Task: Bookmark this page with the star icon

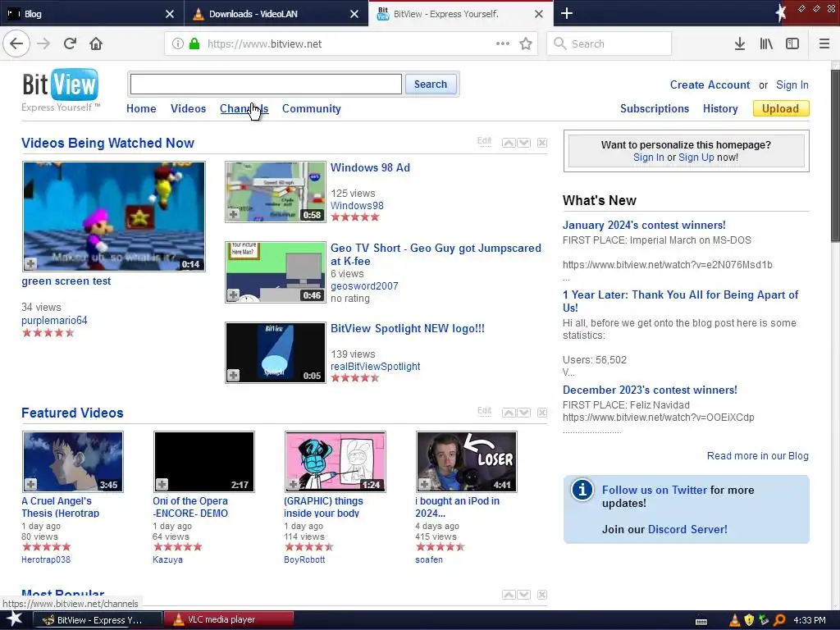Action: [x=526, y=43]
